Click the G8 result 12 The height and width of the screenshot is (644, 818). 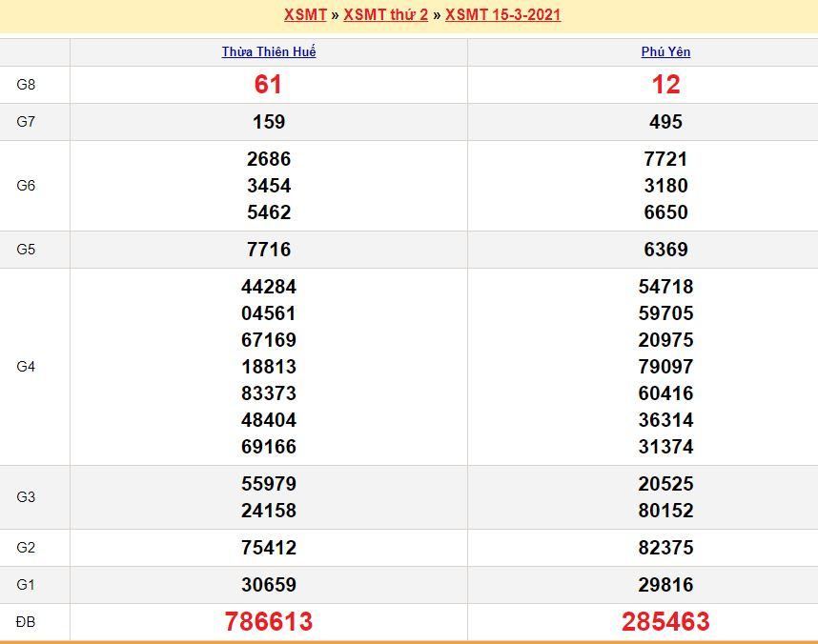[665, 85]
